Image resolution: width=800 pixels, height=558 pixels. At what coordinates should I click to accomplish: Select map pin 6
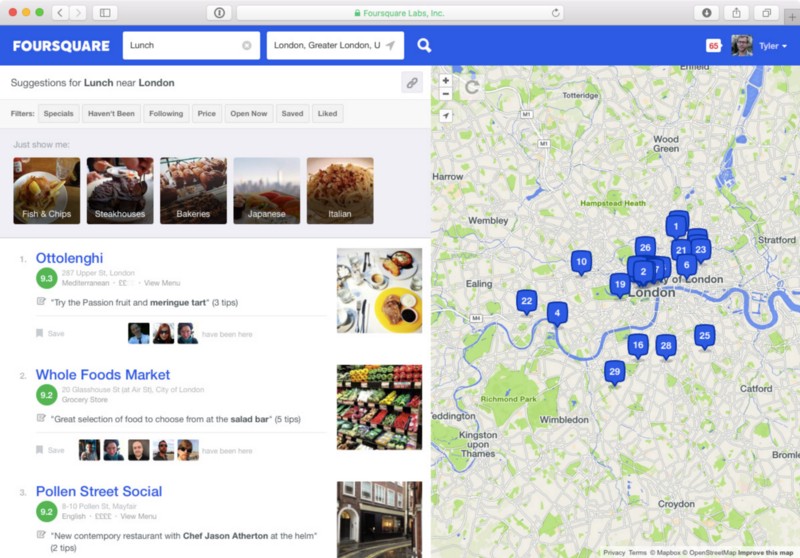[x=687, y=265]
